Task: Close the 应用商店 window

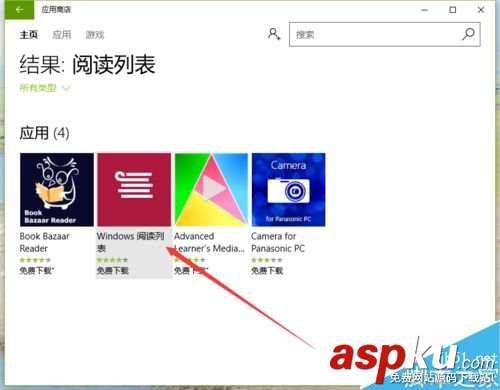Action: point(481,10)
